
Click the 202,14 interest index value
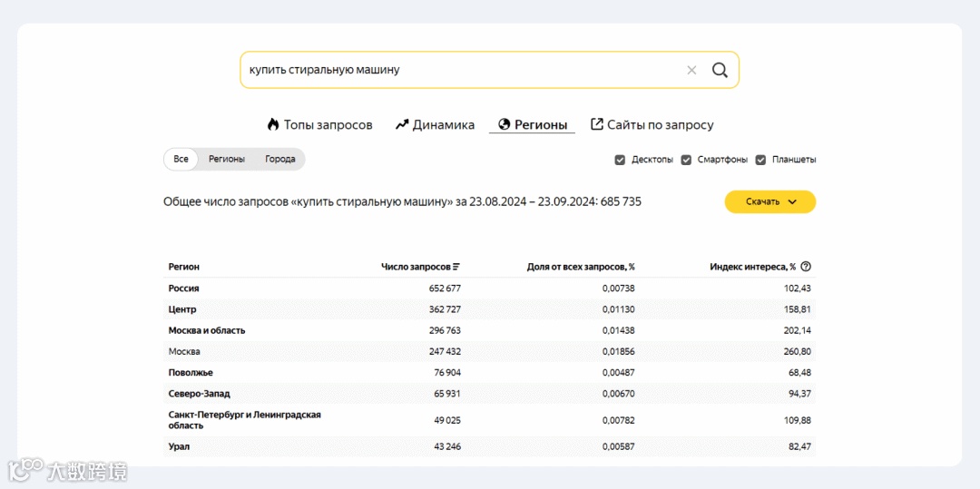798,330
